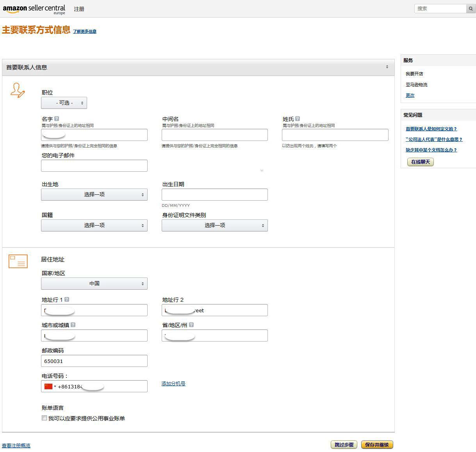Open the help icon beside 地址行 1
The width and height of the screenshot is (476, 452).
67,299
